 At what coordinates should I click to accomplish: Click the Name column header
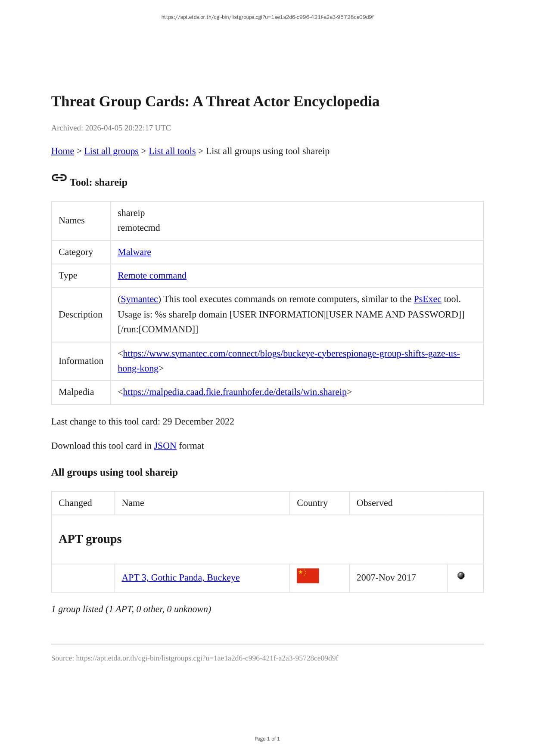133,503
